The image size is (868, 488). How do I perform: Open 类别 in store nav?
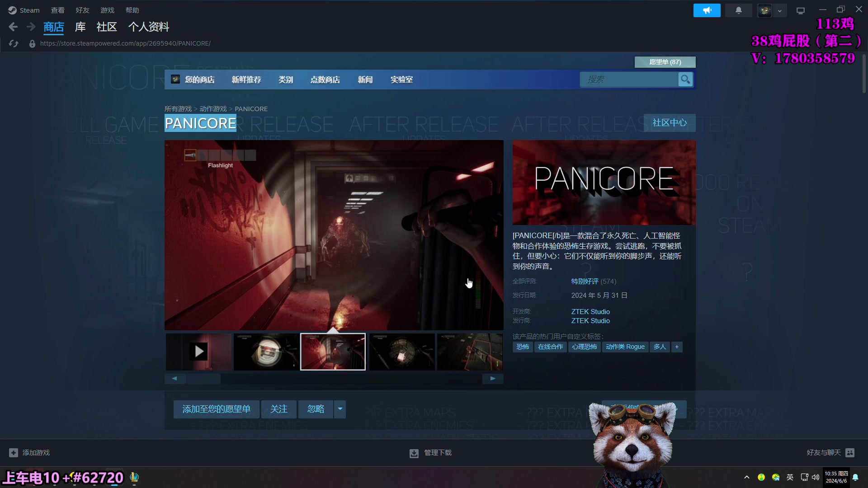tap(286, 80)
